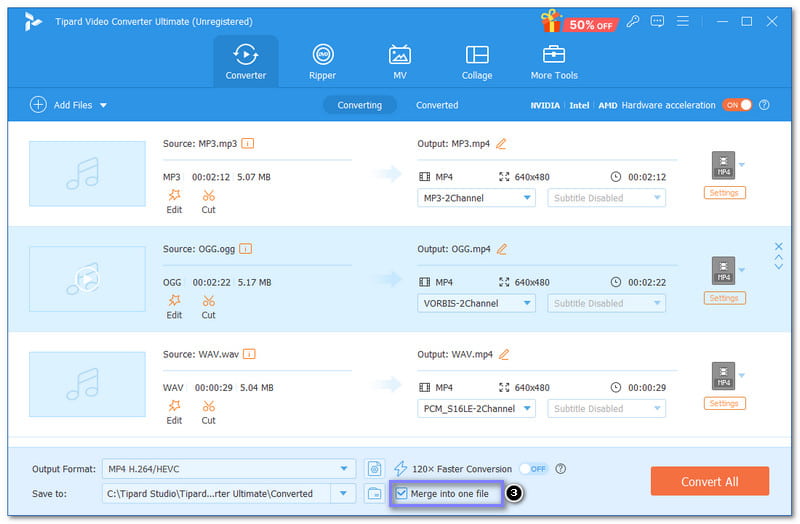Rename output MP3.mp4 with pencil icon
The width and height of the screenshot is (800, 524).
click(501, 144)
